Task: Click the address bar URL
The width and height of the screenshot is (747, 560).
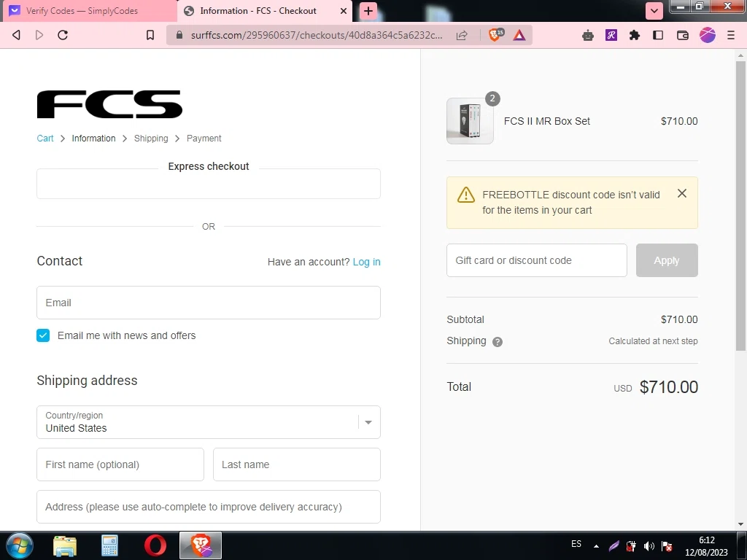Action: (x=317, y=35)
